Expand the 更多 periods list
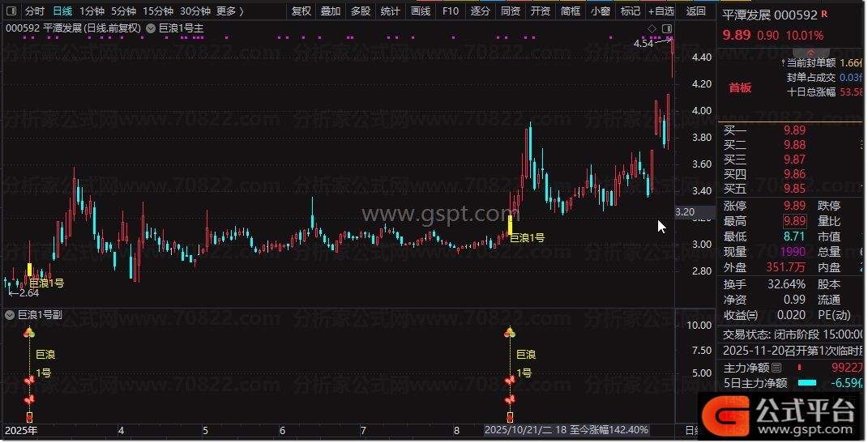Screen dimensions: 868x443 tap(230, 11)
